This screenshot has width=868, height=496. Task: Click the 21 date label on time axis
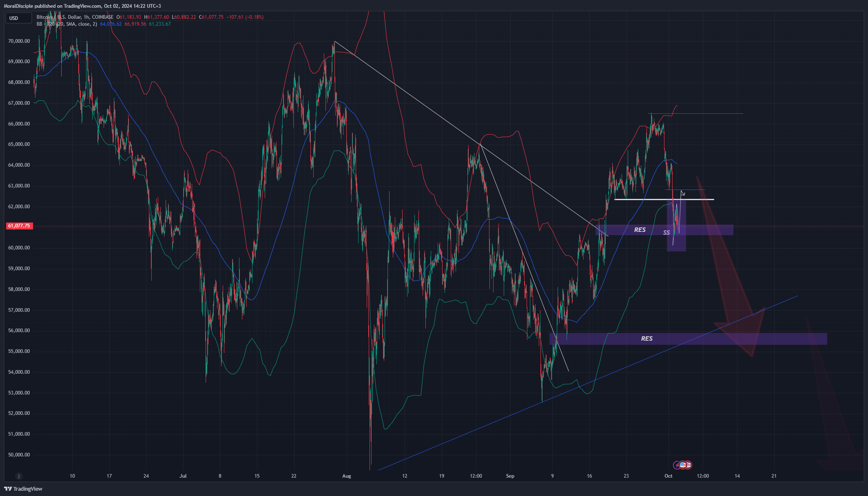click(x=774, y=476)
